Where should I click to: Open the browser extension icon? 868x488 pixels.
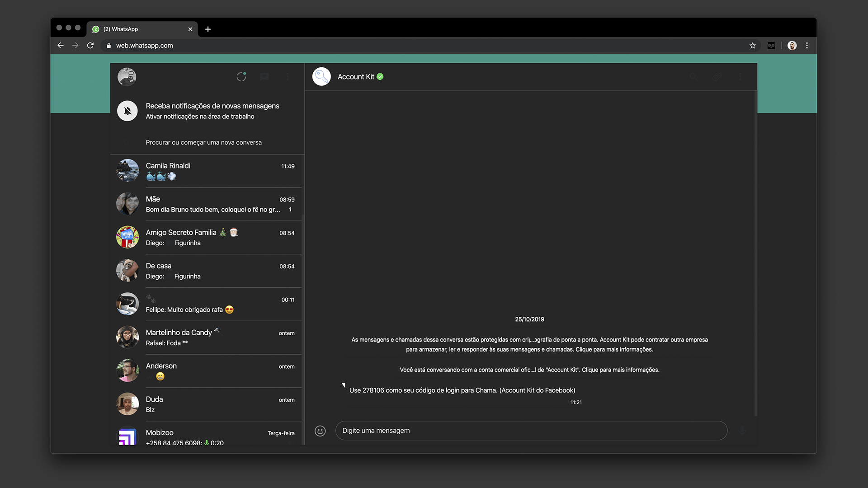point(771,46)
